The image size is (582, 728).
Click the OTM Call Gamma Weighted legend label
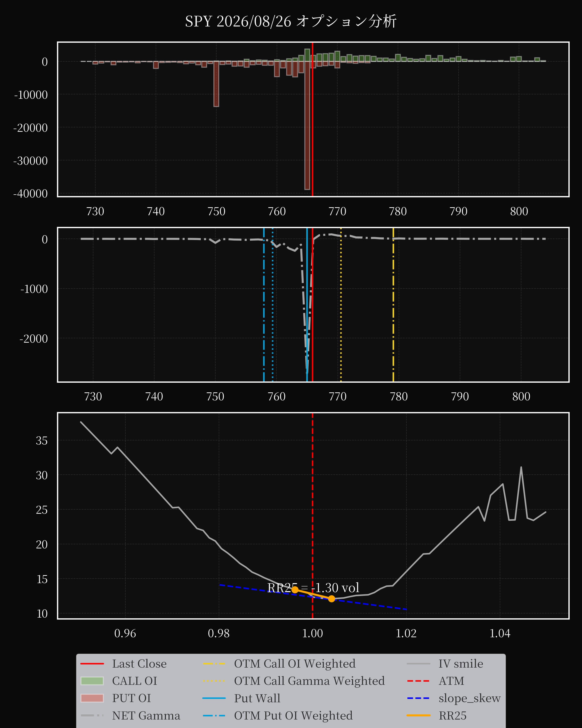(x=309, y=681)
